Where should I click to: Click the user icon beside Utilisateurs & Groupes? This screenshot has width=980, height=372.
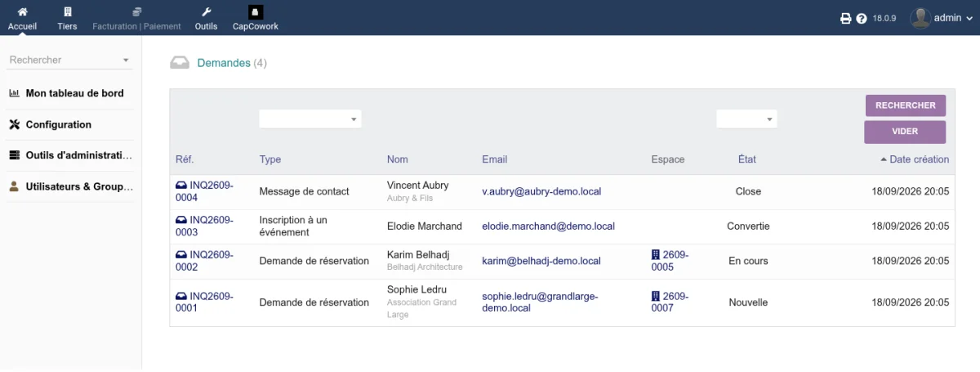coord(14,186)
